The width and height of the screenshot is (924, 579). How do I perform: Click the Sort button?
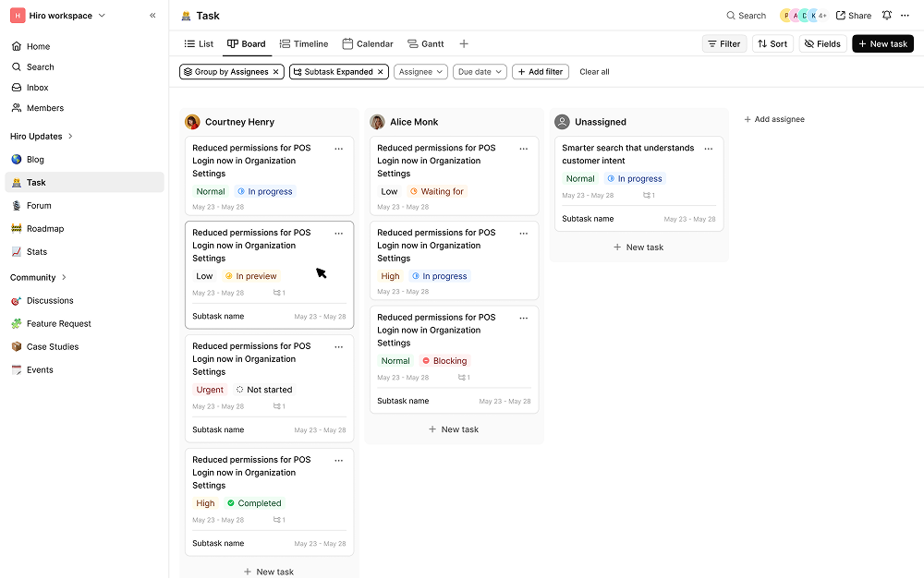772,43
